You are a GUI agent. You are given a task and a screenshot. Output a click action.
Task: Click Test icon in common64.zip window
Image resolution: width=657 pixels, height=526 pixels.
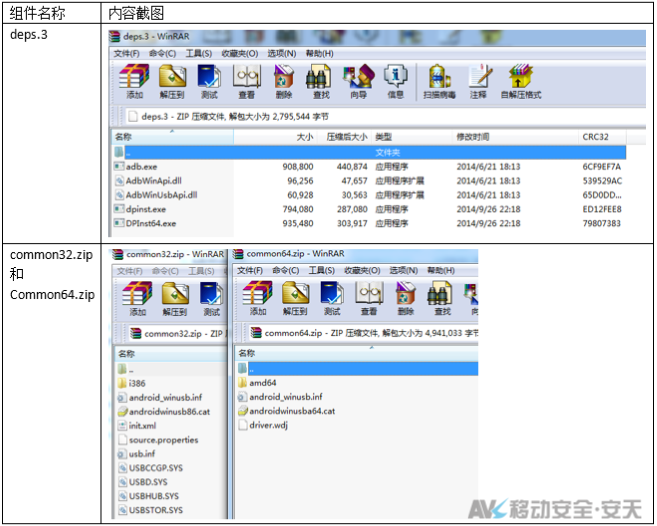coord(332,298)
